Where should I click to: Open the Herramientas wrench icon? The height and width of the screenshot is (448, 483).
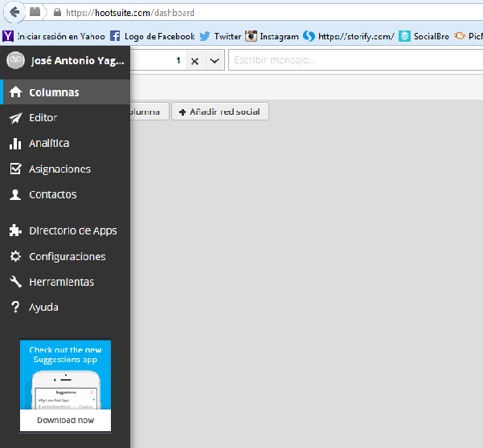pos(14,283)
